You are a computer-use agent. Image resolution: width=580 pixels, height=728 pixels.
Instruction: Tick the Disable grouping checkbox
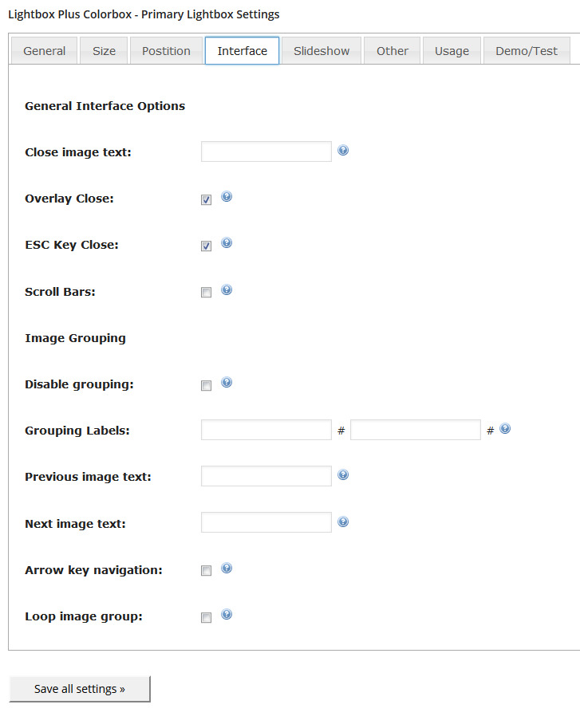coord(206,385)
